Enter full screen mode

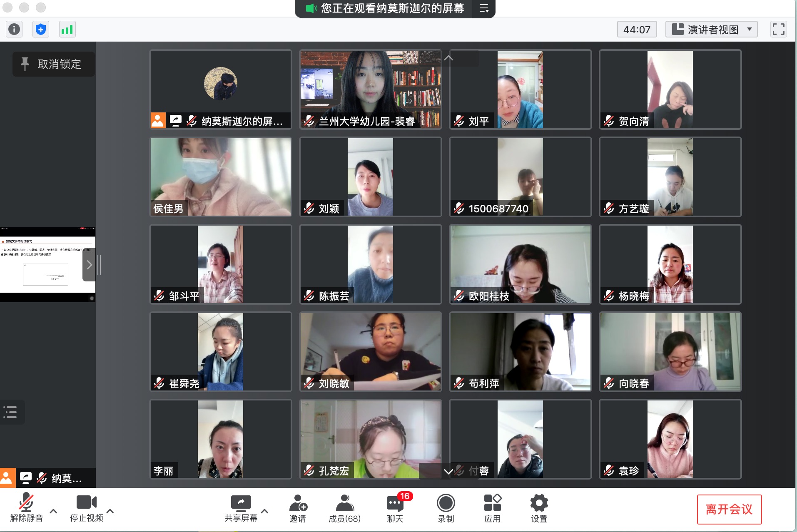click(778, 29)
